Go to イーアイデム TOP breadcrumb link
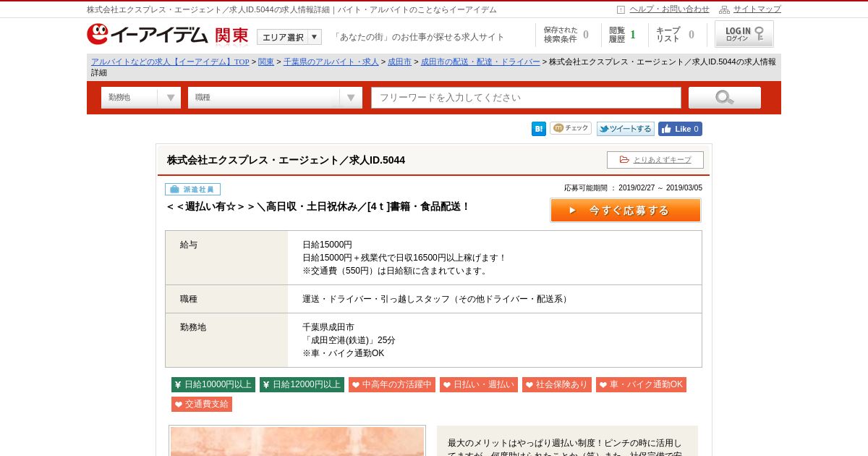 pyautogui.click(x=170, y=62)
